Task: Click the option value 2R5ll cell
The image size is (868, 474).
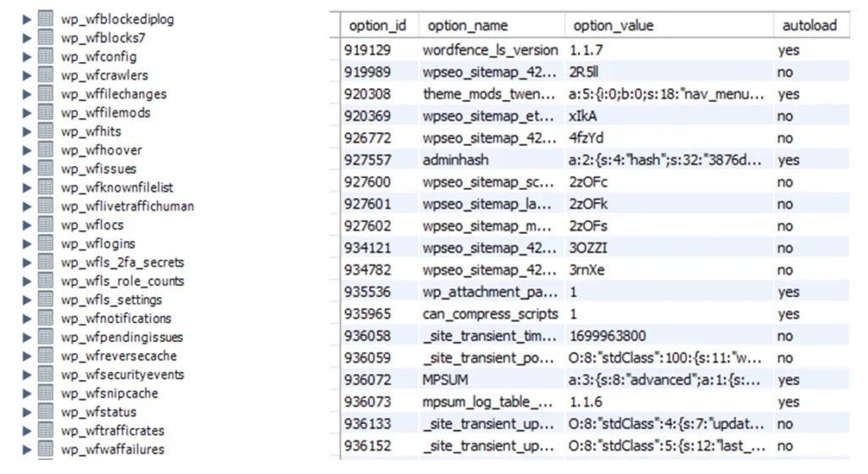Action: click(668, 72)
